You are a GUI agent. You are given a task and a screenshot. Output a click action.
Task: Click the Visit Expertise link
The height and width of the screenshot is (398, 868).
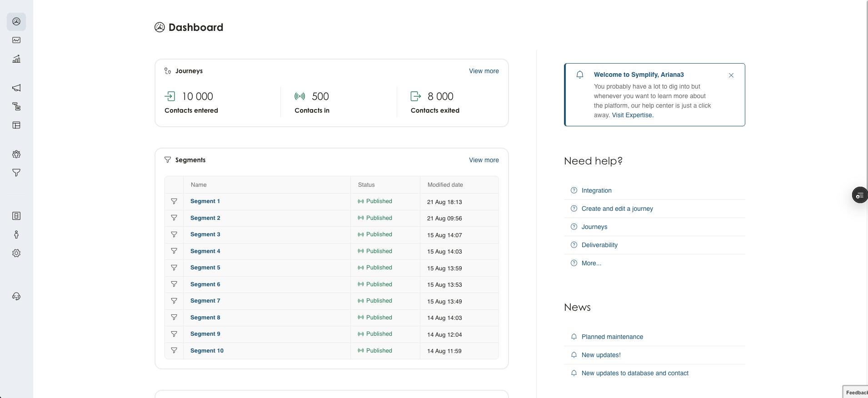point(632,115)
